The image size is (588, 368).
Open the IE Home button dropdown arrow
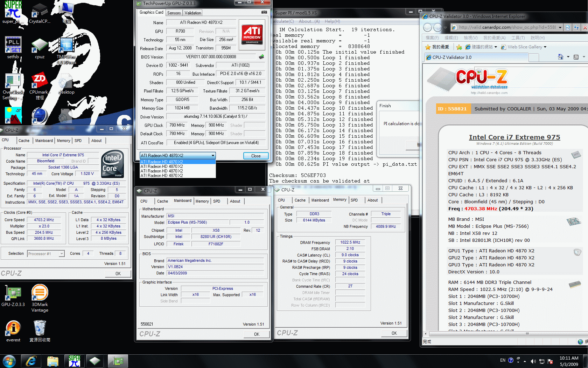pos(568,57)
